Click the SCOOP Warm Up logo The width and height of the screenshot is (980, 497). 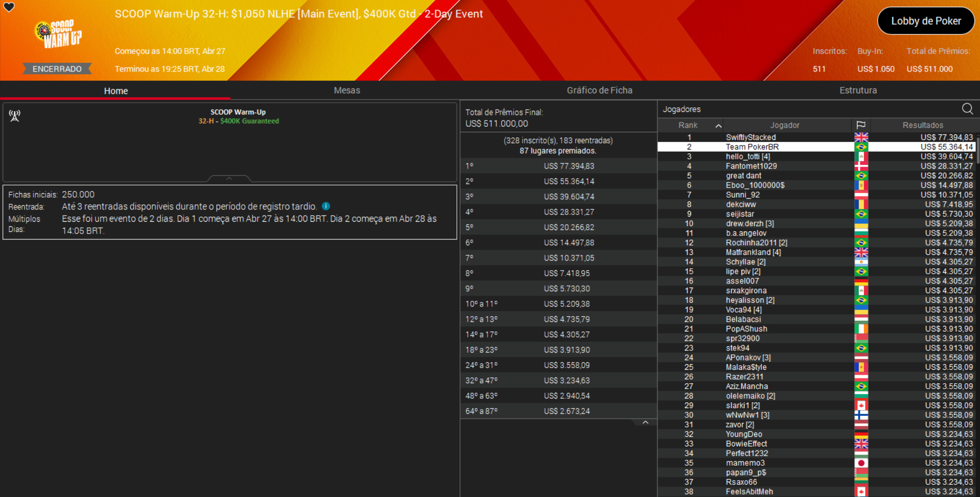coord(59,34)
